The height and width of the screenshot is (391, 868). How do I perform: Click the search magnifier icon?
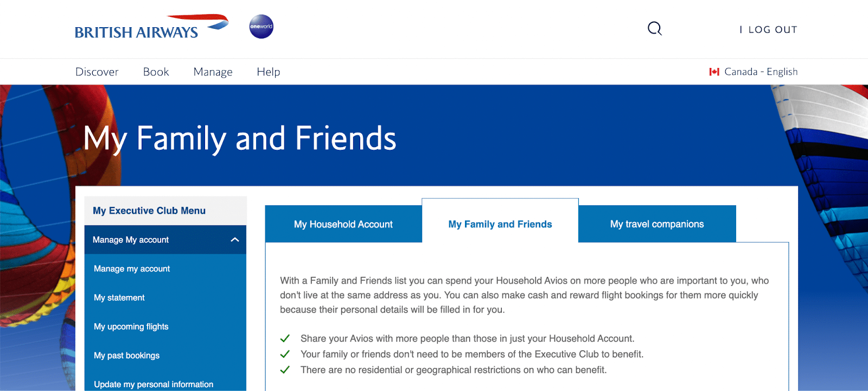tap(655, 29)
